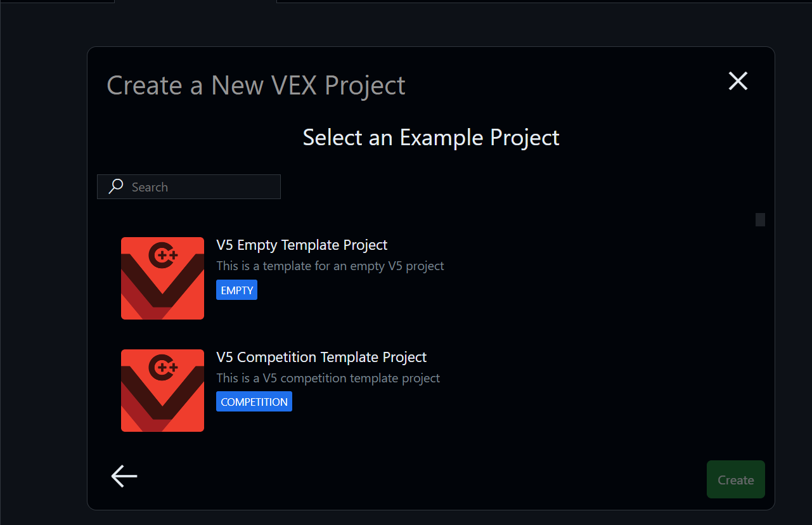Click the Create a New VEX Project title
The width and height of the screenshot is (812, 525).
click(256, 85)
